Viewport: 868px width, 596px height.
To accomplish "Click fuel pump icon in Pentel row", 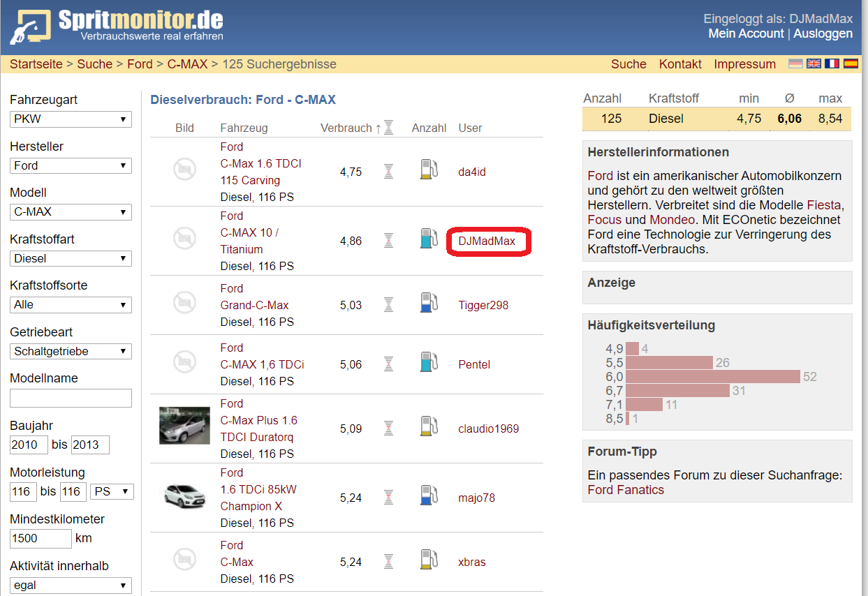I will click(x=429, y=362).
